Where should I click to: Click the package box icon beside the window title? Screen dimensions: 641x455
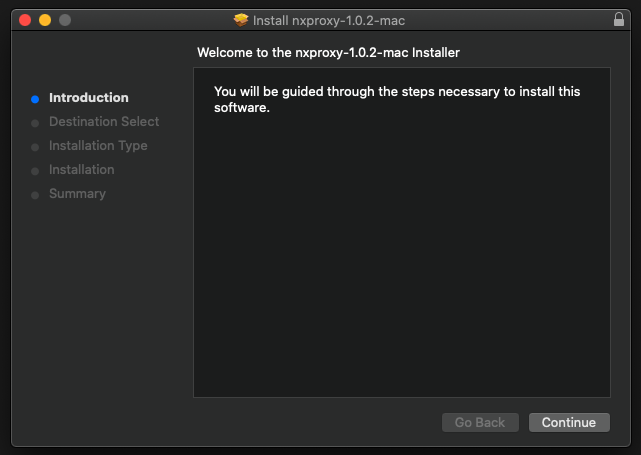click(x=241, y=20)
